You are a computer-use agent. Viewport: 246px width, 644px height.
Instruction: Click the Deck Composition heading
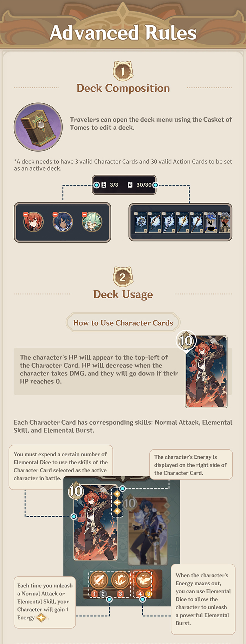tap(123, 88)
